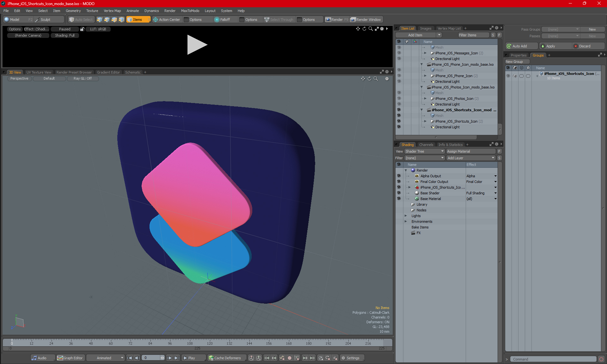The height and width of the screenshot is (364, 607).
Task: Click the Cache Deformers icon
Action: click(x=211, y=358)
